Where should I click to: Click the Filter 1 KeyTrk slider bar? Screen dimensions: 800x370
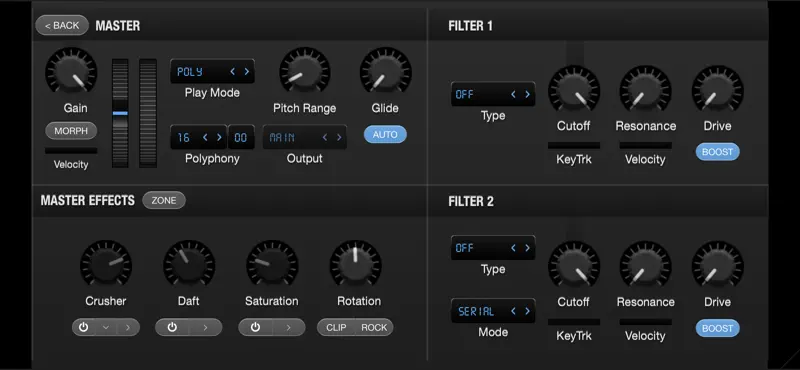[573, 145]
